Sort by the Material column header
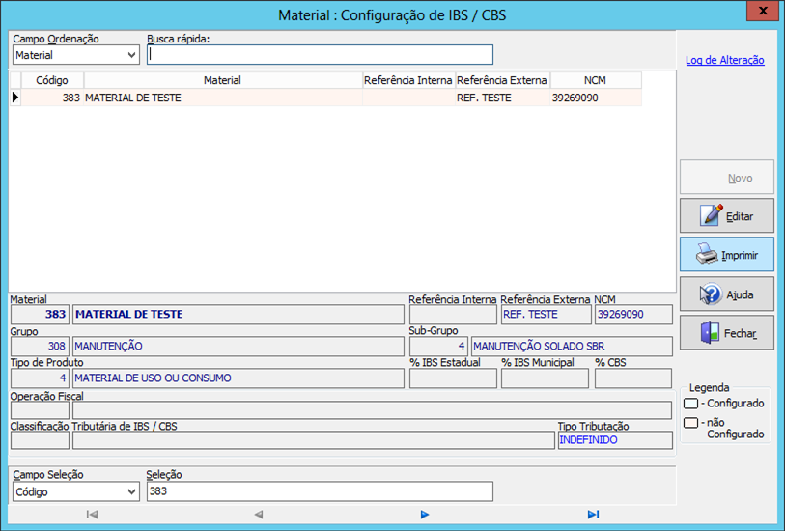Image resolution: width=785 pixels, height=532 pixels. pos(222,80)
